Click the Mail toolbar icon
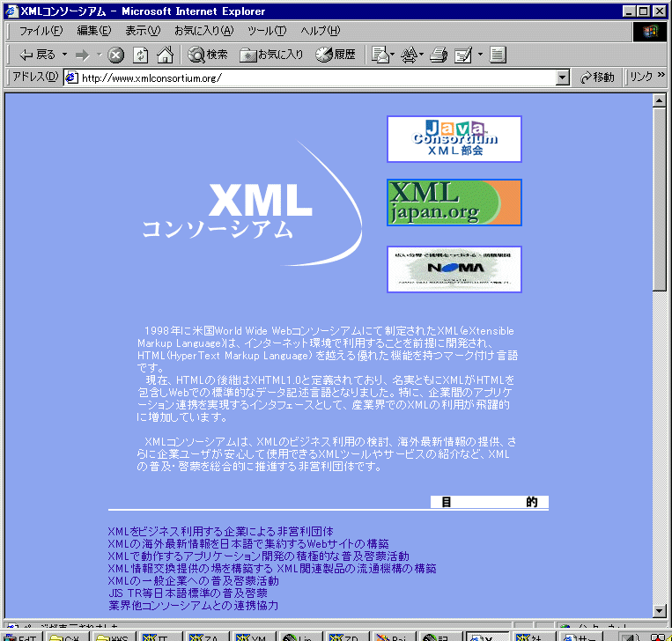The width and height of the screenshot is (672, 641). (x=380, y=55)
